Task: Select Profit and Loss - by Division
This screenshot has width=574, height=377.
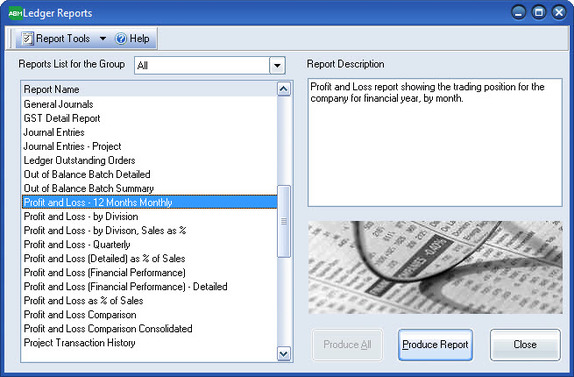Action: pos(149,216)
